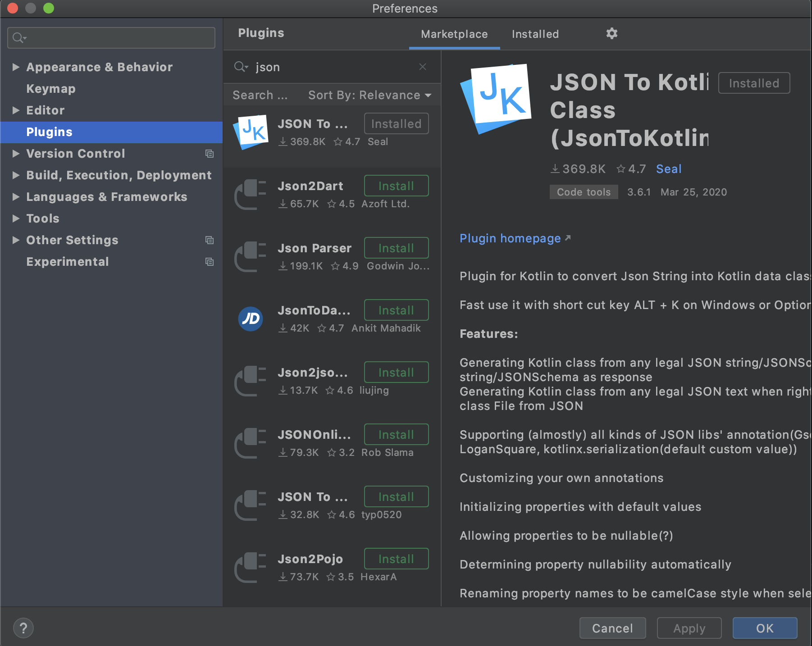Click the Json2jsonschema plugin icon
Image resolution: width=812 pixels, height=646 pixels.
click(x=251, y=381)
